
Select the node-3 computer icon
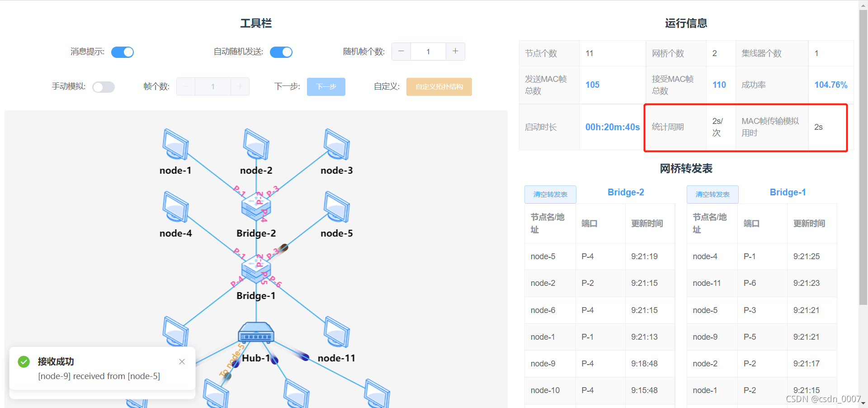pyautogui.click(x=336, y=144)
